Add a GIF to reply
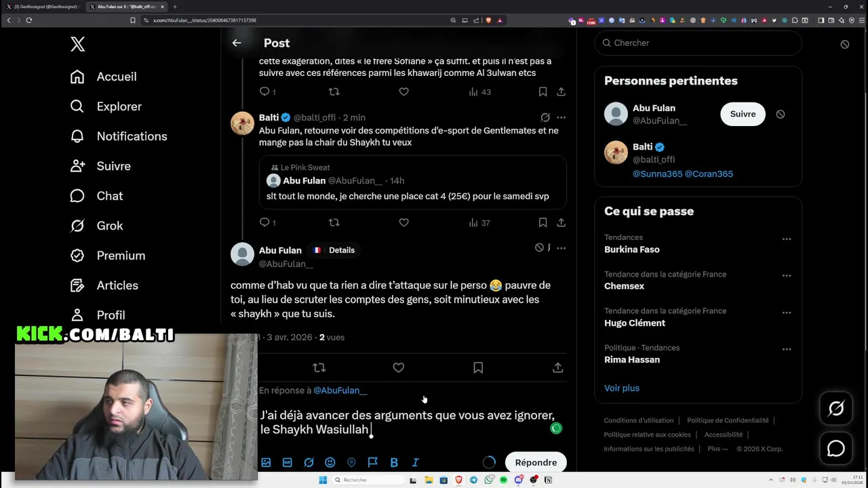This screenshot has height=488, width=868. (x=288, y=462)
